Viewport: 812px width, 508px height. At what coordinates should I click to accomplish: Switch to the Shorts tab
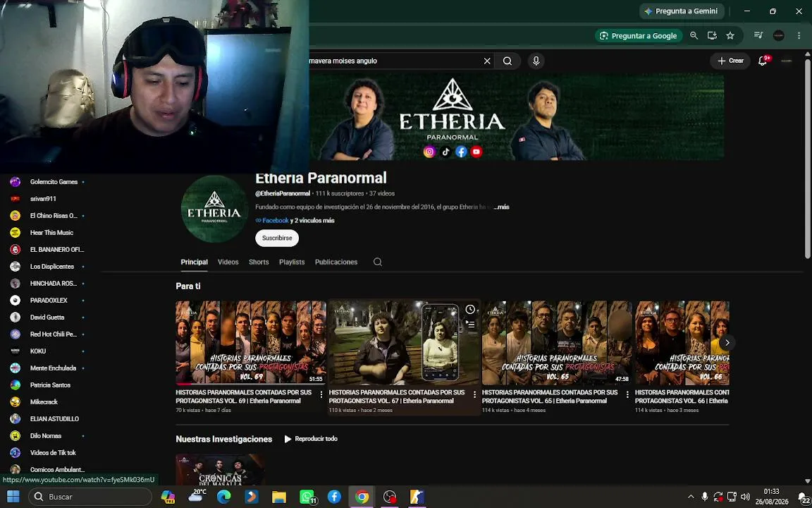259,262
